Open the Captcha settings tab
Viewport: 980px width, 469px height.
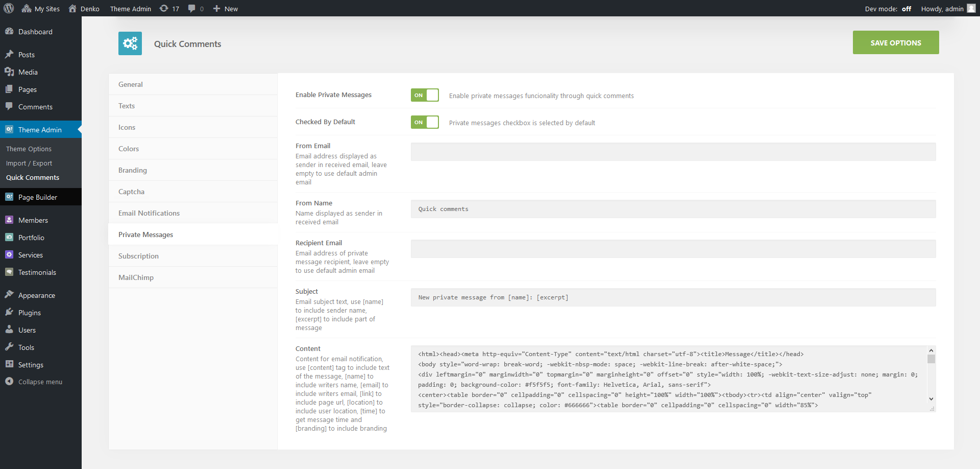click(193, 192)
